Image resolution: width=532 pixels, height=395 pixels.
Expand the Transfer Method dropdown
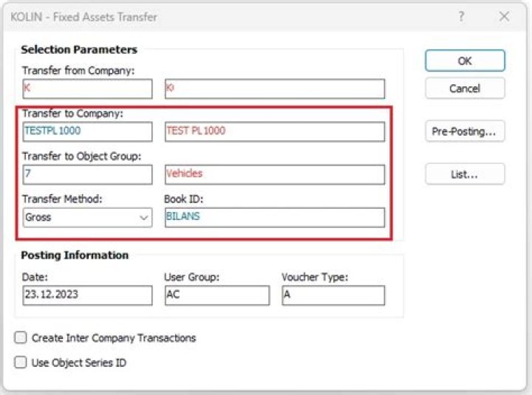[143, 218]
